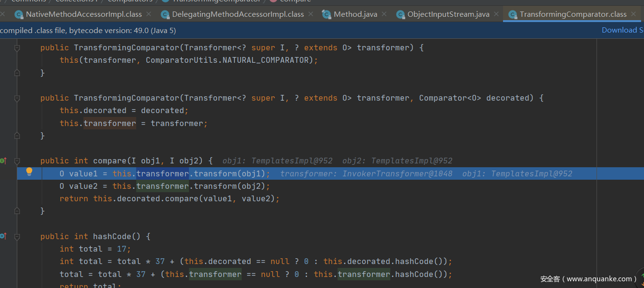Click the yellow lightbulb intention icon
644x288 pixels.
(29, 172)
